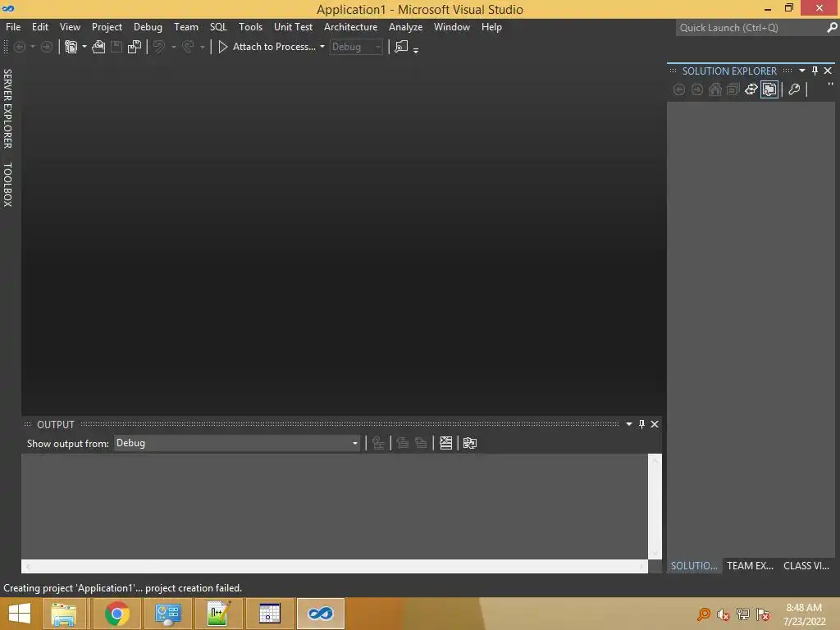
Task: Click the Output vertical scrollbar
Action: (x=655, y=507)
